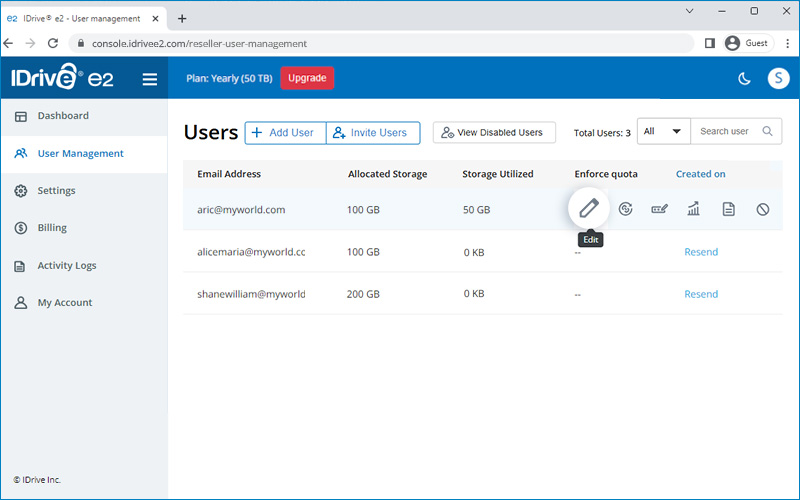Open the usage statistics bar-chart icon
Screen dimensions: 800x500
[x=693, y=209]
